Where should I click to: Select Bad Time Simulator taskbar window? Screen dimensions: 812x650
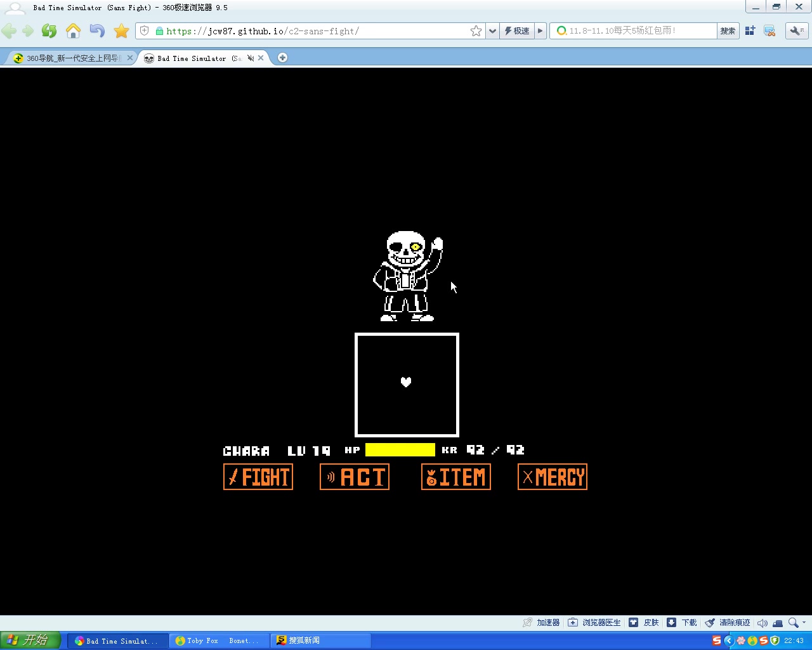click(x=117, y=640)
